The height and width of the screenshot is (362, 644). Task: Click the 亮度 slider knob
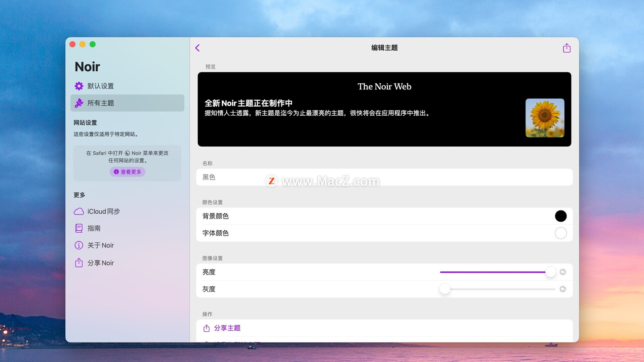click(550, 272)
